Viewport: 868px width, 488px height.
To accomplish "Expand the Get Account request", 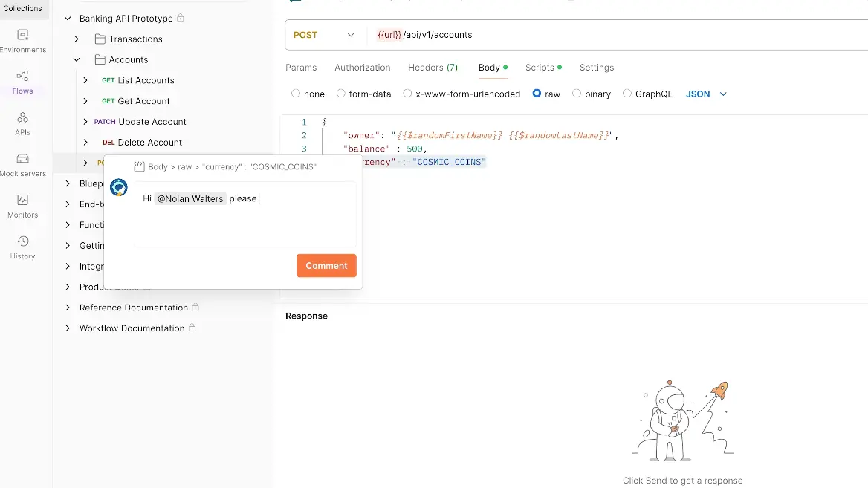I will click(x=85, y=101).
